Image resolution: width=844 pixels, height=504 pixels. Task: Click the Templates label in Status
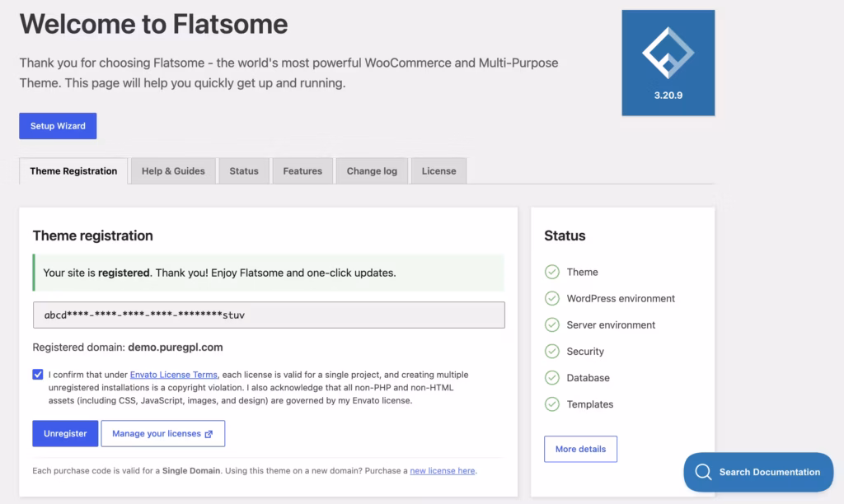[x=590, y=404]
